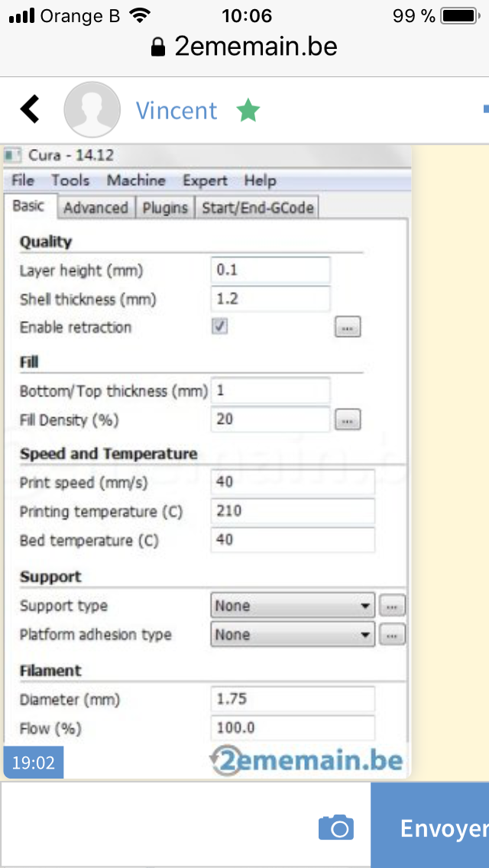Image resolution: width=489 pixels, height=868 pixels.
Task: Click the Quality section heading
Action: tap(46, 242)
